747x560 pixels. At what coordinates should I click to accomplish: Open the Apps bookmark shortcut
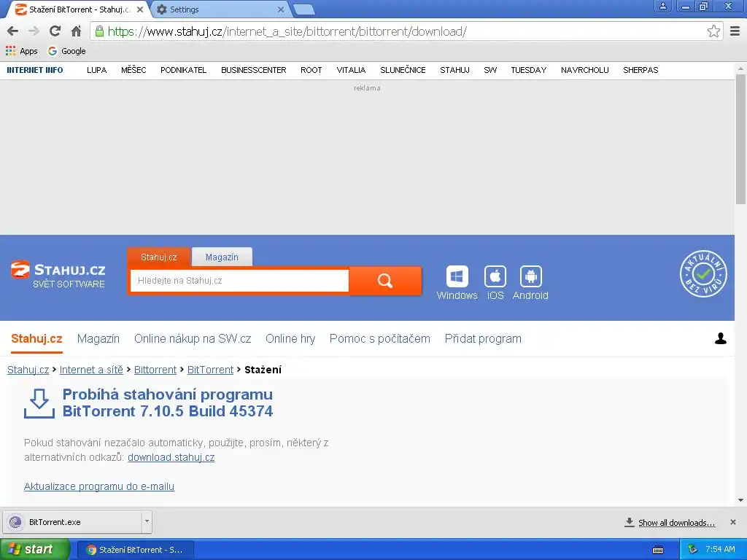point(21,51)
